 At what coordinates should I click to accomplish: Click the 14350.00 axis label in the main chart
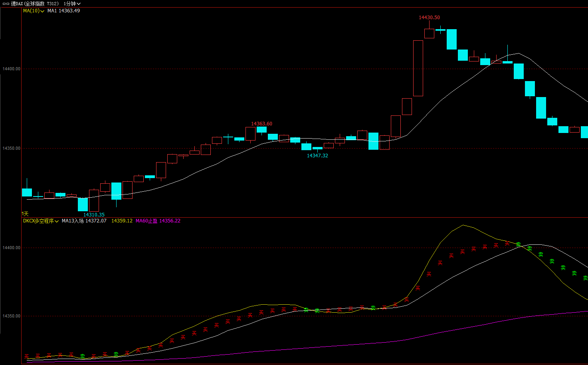11,148
